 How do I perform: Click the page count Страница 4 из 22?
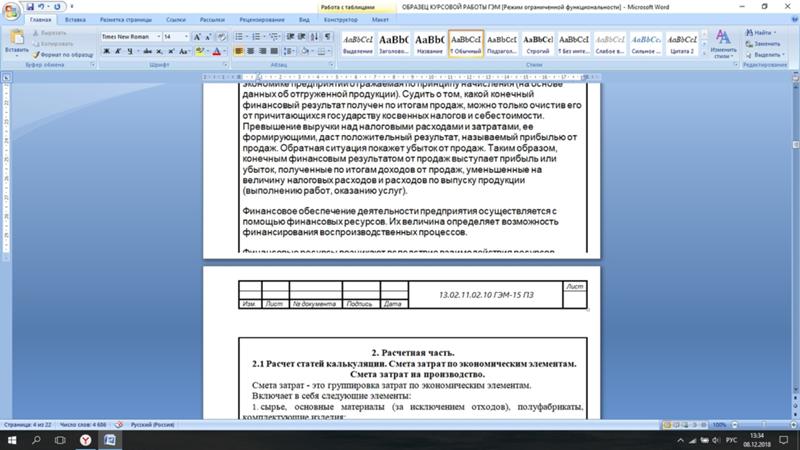coord(27,424)
